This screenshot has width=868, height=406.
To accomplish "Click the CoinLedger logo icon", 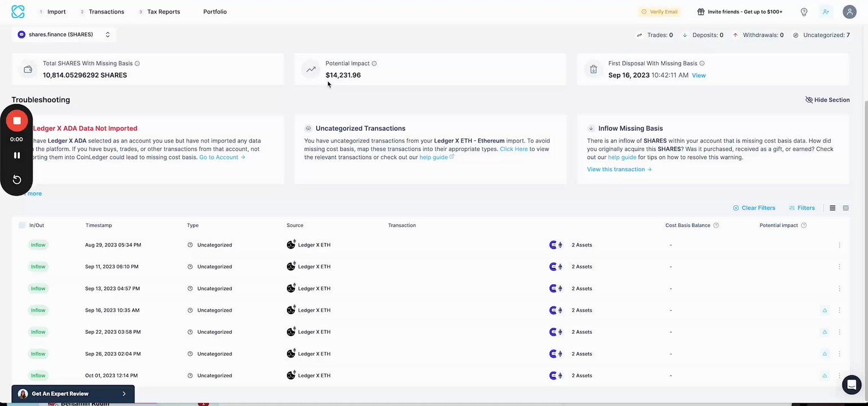I will [18, 12].
